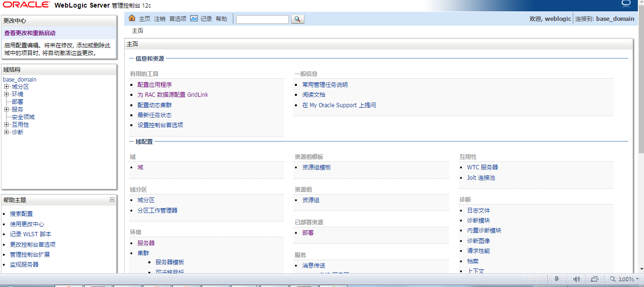
Task: Click the record icon beside 记录
Action: point(193,19)
